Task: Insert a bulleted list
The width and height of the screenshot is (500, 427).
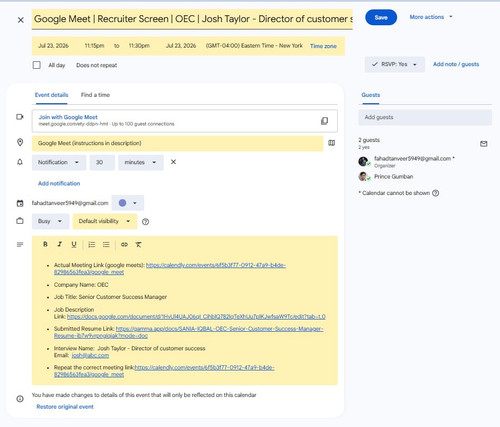Action: [x=106, y=245]
